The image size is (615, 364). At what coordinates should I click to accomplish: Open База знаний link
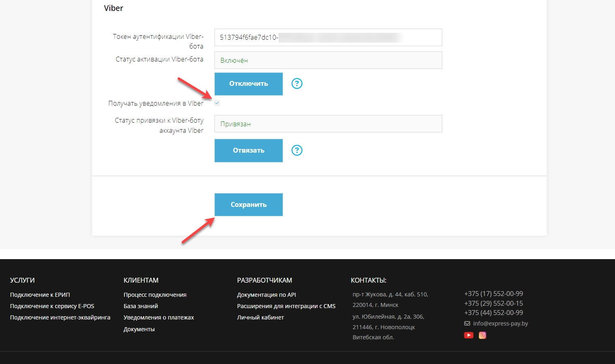(141, 306)
